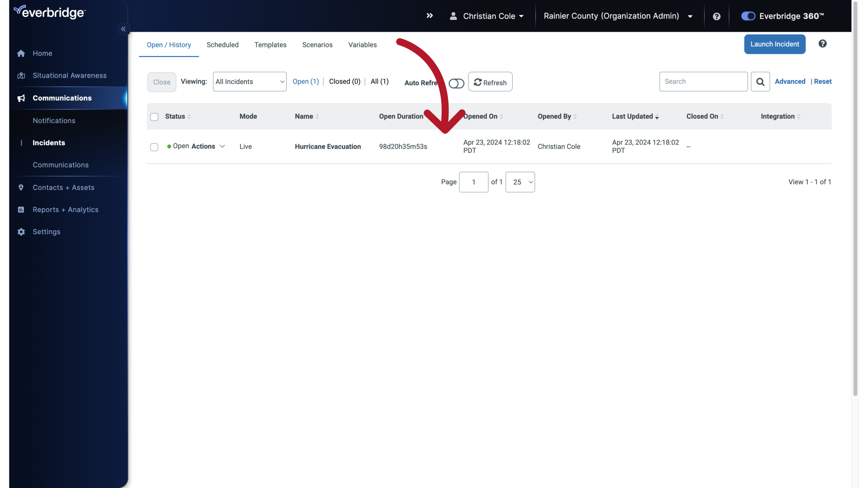Check the Hurricane Evacuation row checkbox
Viewport: 868px width, 488px height.
pos(155,146)
